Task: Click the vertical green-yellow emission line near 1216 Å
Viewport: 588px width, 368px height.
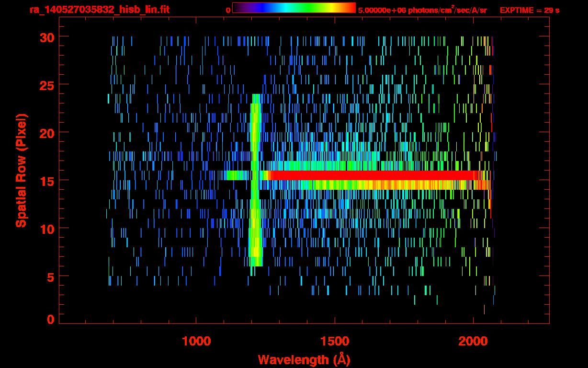Action: [256, 180]
